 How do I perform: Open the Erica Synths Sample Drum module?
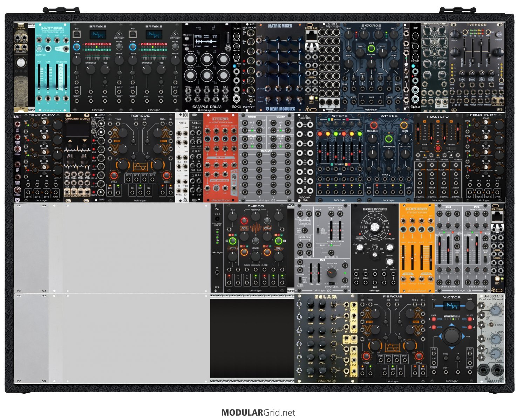[207, 68]
